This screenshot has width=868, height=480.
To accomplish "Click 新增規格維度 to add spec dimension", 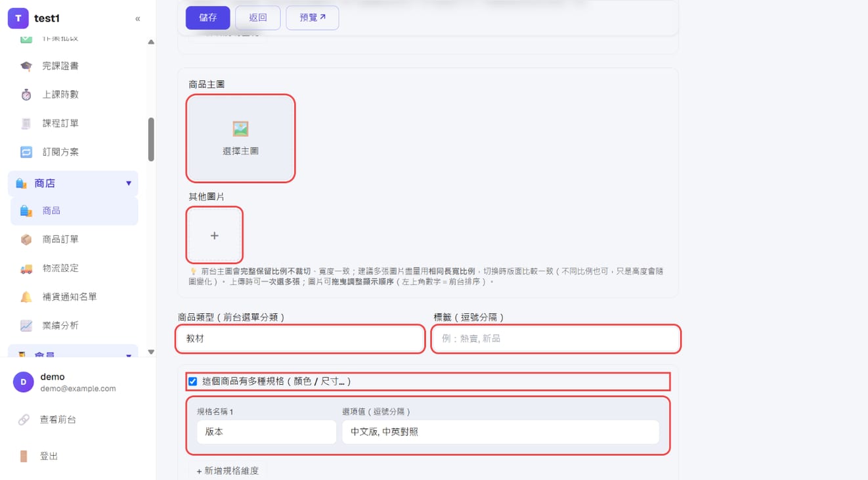I will (228, 471).
